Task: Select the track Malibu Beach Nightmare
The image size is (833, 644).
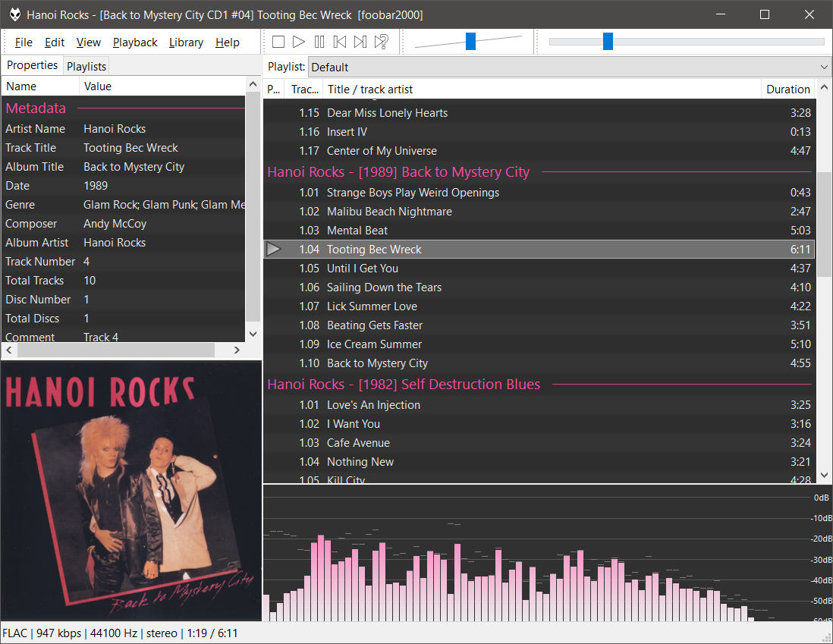Action: (389, 212)
